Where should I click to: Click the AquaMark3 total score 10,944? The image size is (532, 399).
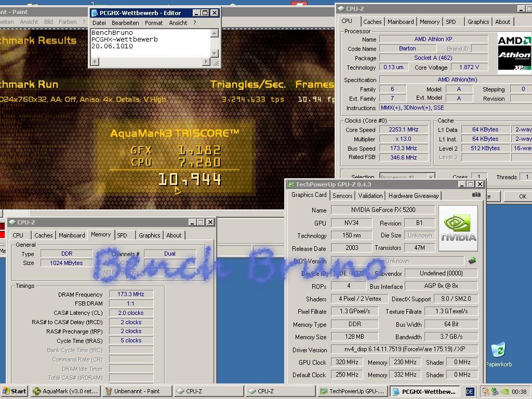tap(190, 179)
